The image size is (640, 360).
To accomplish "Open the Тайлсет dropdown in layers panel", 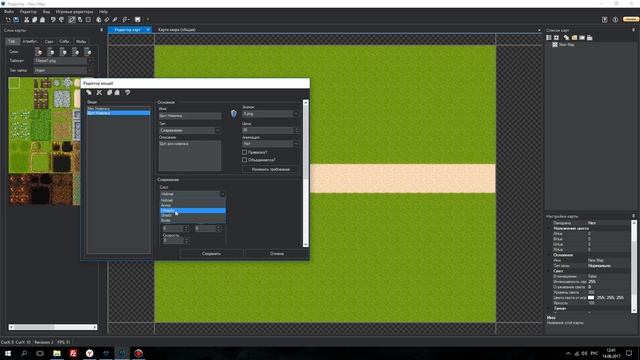I will pos(63,61).
